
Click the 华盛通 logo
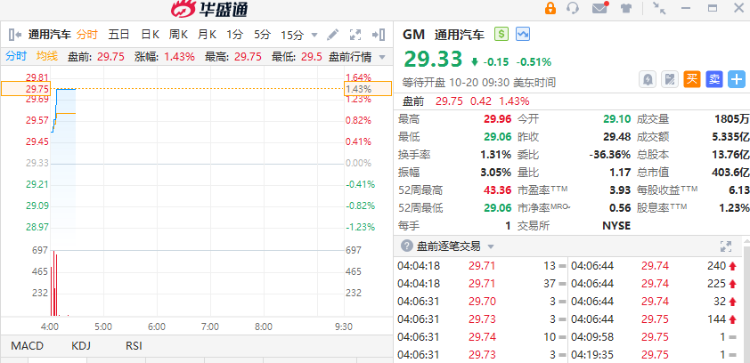pos(210,9)
